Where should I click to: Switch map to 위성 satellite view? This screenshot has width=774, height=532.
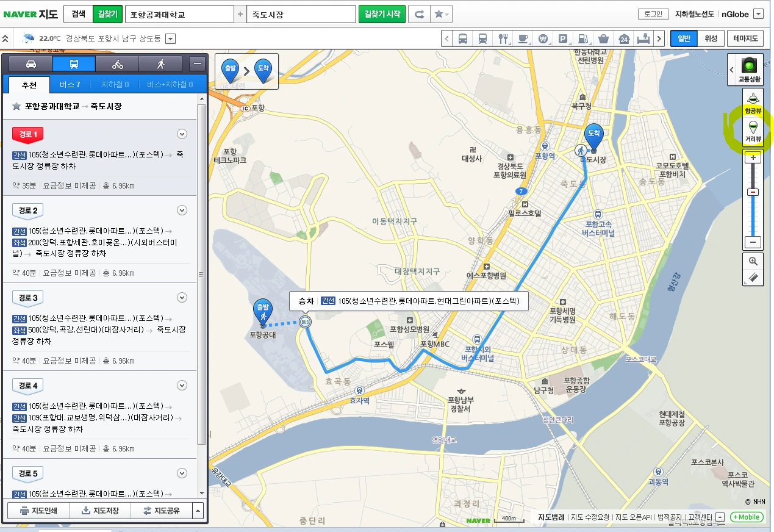click(711, 39)
